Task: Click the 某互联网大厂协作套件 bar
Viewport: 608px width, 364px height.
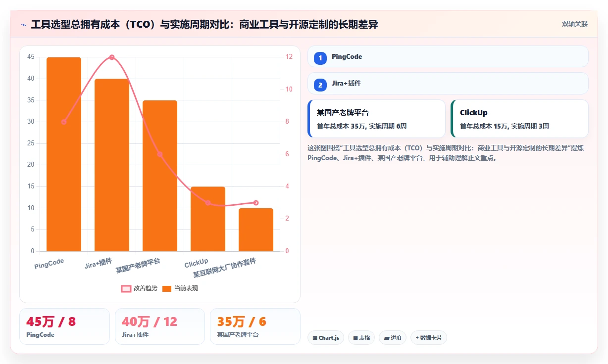Action: click(x=256, y=230)
